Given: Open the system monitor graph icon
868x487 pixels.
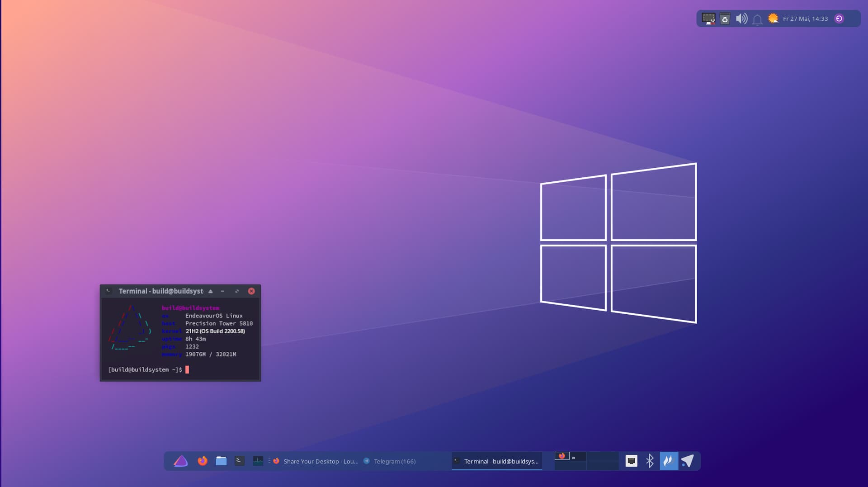Looking at the screenshot, I should click(x=258, y=461).
